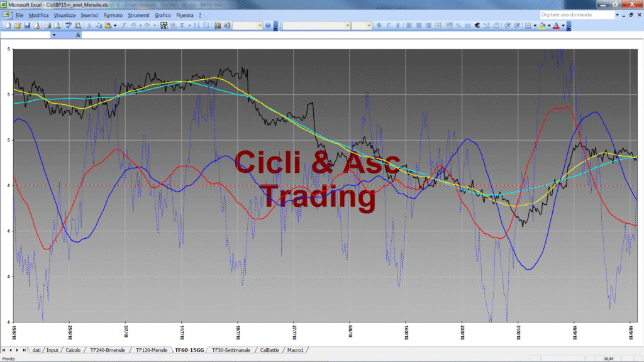The height and width of the screenshot is (362, 644).
Task: Switch to the CalBattle sheet tab
Action: [269, 350]
